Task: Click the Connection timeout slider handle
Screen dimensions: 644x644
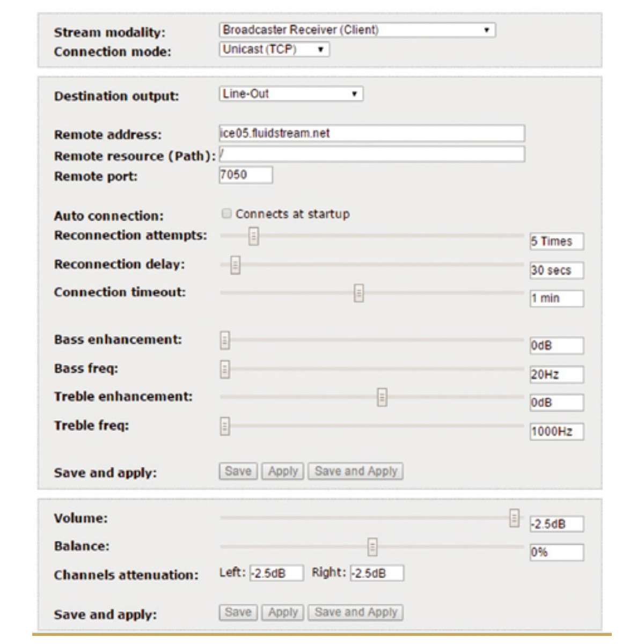Action: coord(357,293)
